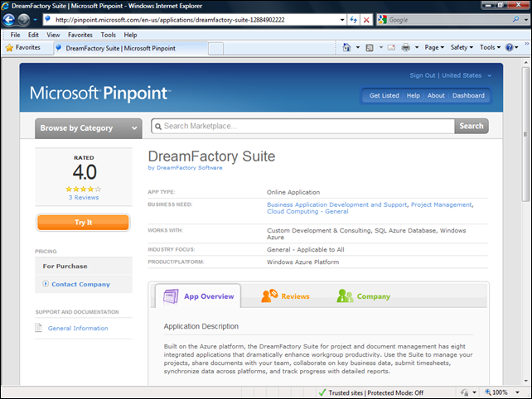
Task: Click the DreamFactory Software publisher link
Action: pyautogui.click(x=189, y=168)
